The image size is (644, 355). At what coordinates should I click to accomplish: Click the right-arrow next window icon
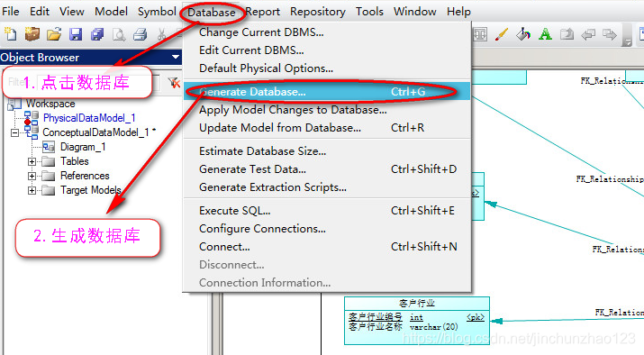pyautogui.click(x=610, y=34)
